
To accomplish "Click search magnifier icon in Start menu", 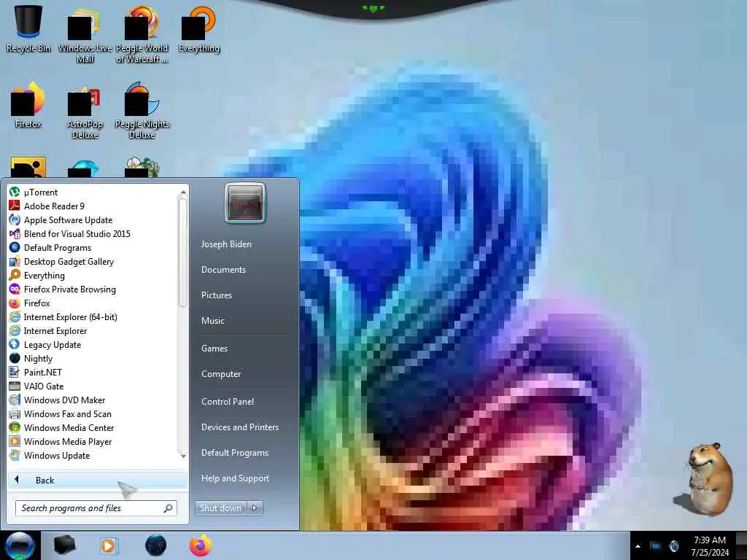I will tap(168, 508).
